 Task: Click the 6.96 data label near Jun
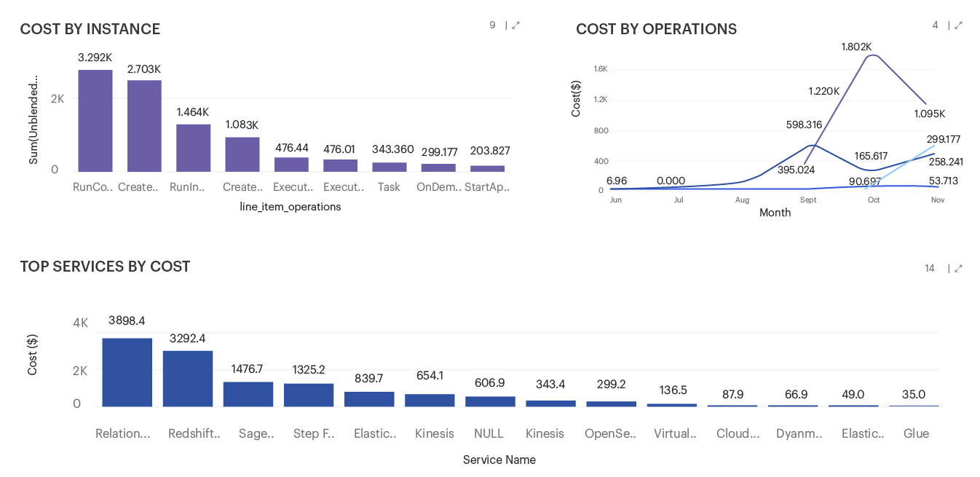tap(617, 181)
